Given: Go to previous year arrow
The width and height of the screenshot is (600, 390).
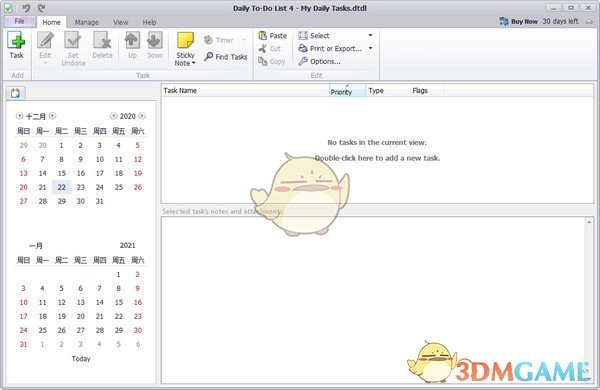Looking at the screenshot, I should 113,116.
